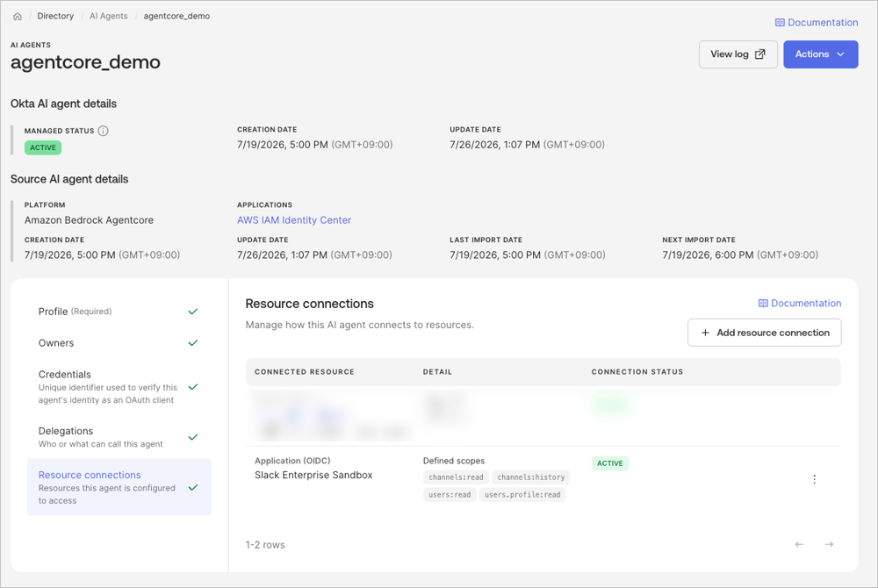The height and width of the screenshot is (588, 878).
Task: Click the Defined scopes label
Action: tap(454, 461)
